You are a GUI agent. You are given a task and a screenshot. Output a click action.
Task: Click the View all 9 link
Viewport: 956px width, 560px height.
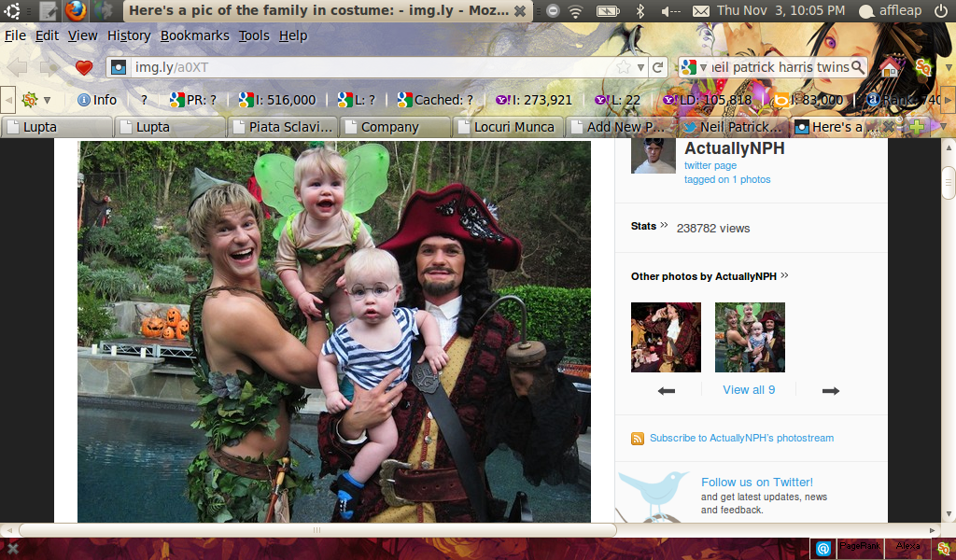(x=749, y=390)
